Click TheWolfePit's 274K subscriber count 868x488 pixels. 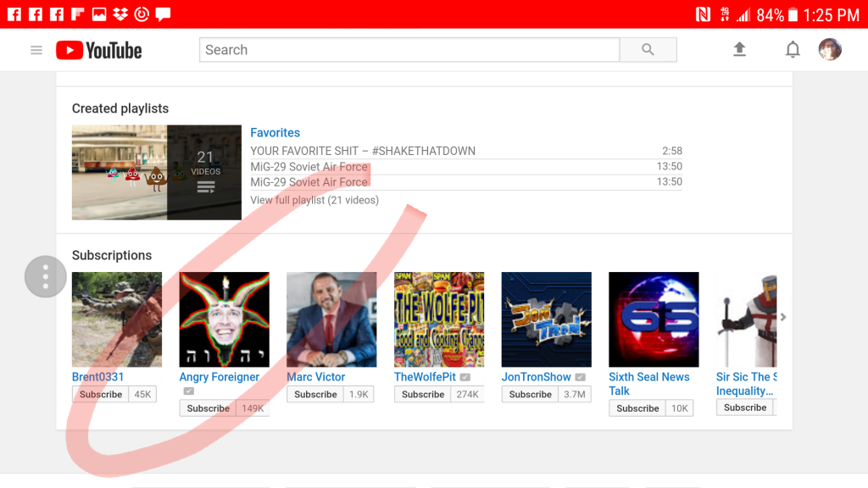point(467,395)
